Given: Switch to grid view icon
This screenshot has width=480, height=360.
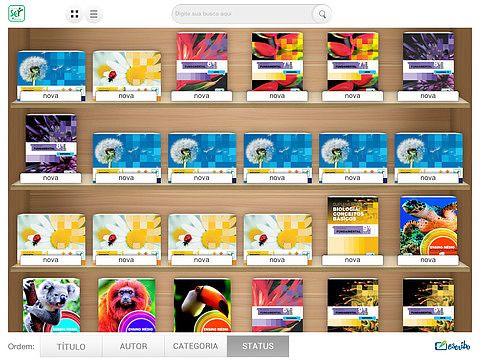Looking at the screenshot, I should pyautogui.click(x=75, y=14).
